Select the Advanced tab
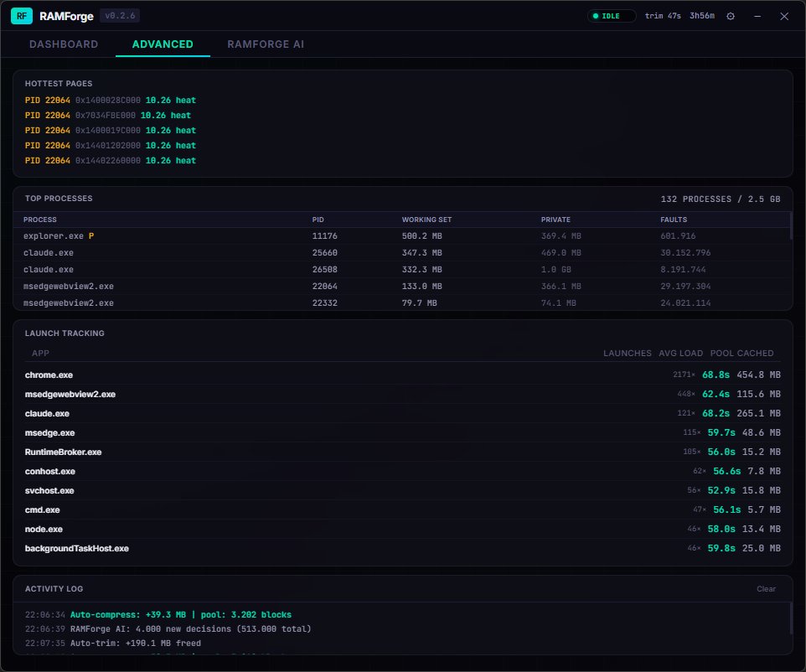 [163, 44]
